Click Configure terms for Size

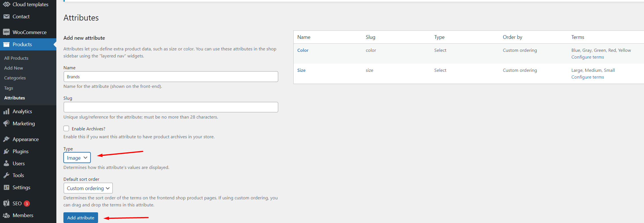[x=588, y=77]
